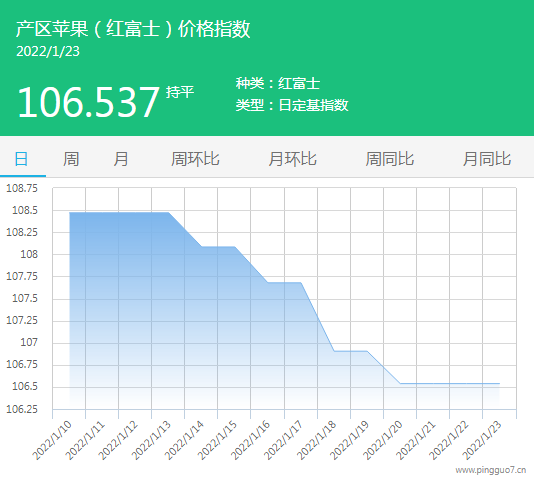This screenshot has width=534, height=482.
Task: Click the chart title 产区苹果（红富士）价格指数
Action: click(133, 29)
